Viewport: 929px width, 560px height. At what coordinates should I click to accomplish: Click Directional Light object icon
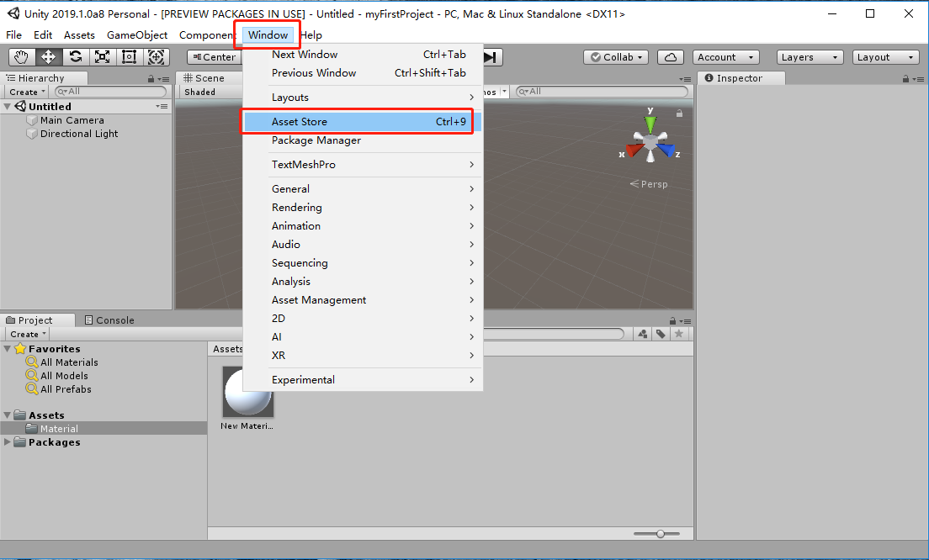pos(32,134)
